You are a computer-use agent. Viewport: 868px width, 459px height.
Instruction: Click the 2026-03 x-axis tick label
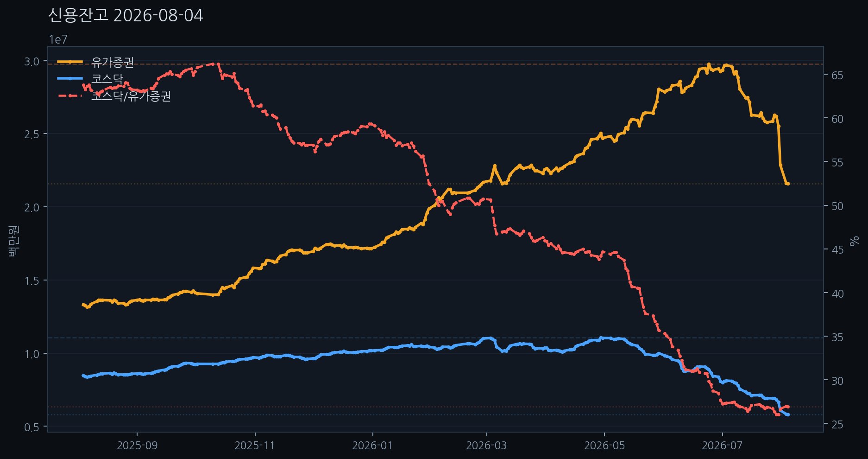click(x=486, y=446)
